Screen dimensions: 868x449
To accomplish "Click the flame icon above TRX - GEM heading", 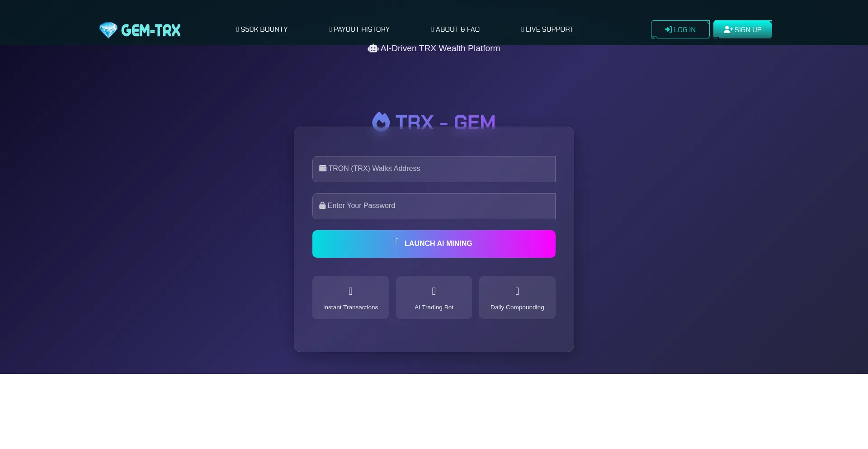I will 381,121.
